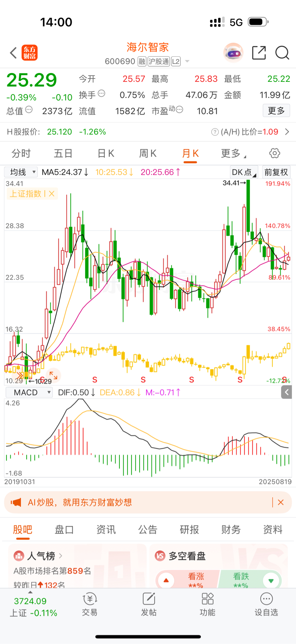The image size is (296, 644).
Task: Tap the double-arrow chart scroll icon
Action: (x=19, y=375)
